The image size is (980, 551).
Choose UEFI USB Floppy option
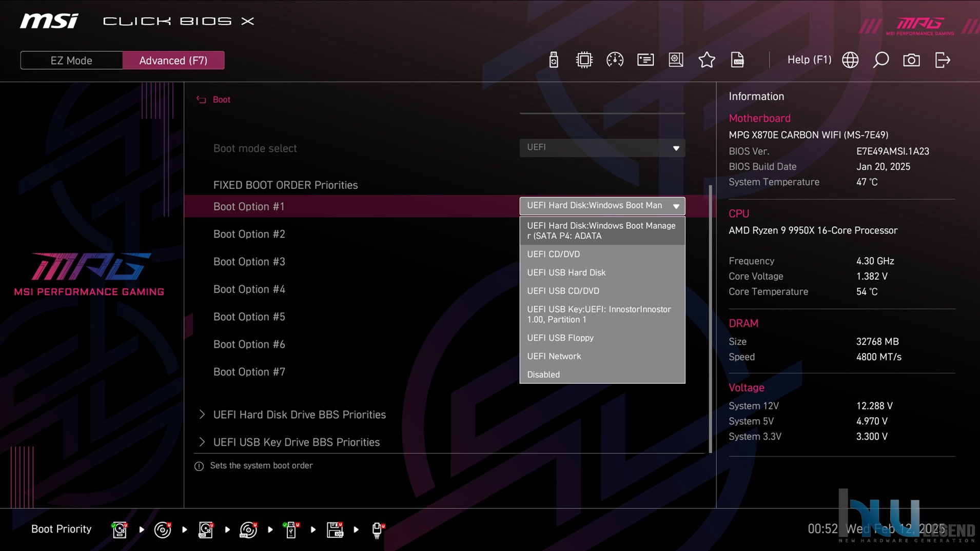602,338
